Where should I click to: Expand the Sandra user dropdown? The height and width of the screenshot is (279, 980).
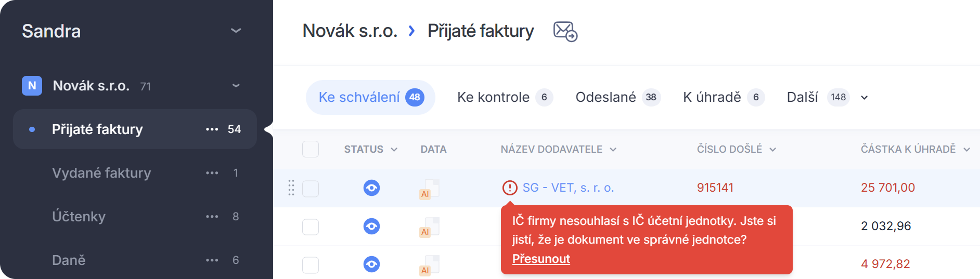coord(236,31)
